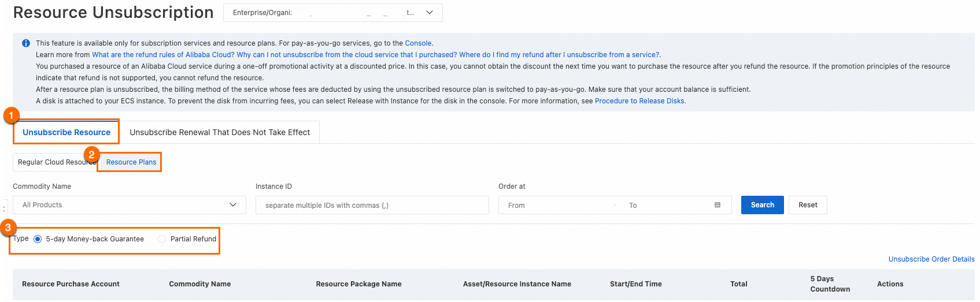Switch to Unsubscribe Resource tab
The image size is (980, 302).
[66, 132]
